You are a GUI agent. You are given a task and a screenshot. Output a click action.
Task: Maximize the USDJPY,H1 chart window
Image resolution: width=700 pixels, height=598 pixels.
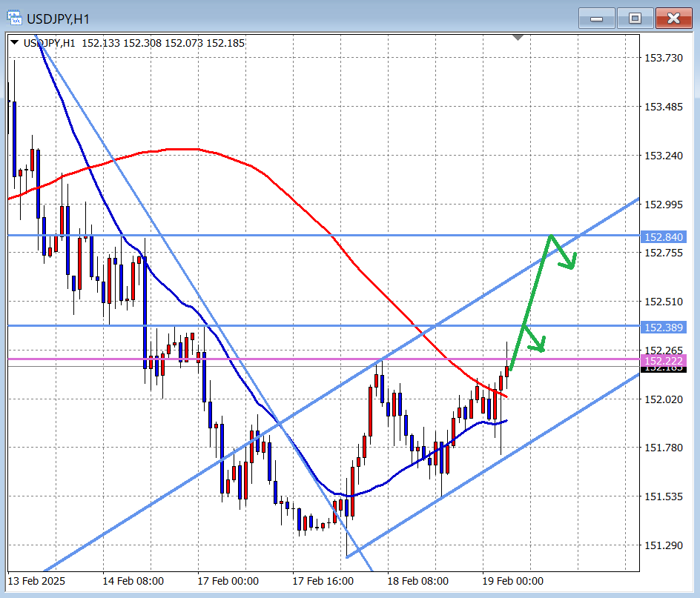pyautogui.click(x=635, y=19)
